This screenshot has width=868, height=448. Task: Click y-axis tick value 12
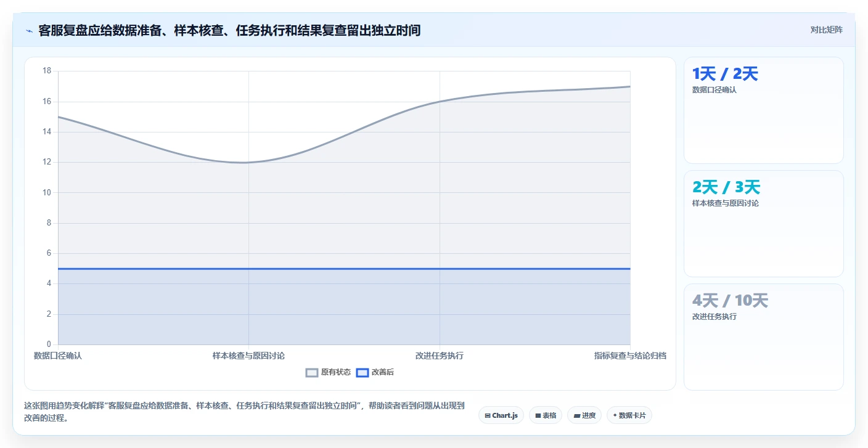tap(47, 162)
